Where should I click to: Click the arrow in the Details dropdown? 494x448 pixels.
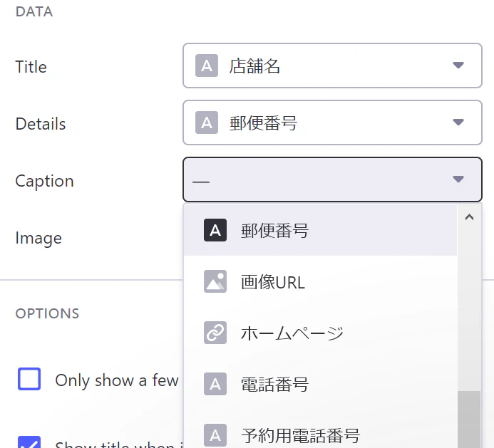tap(458, 123)
